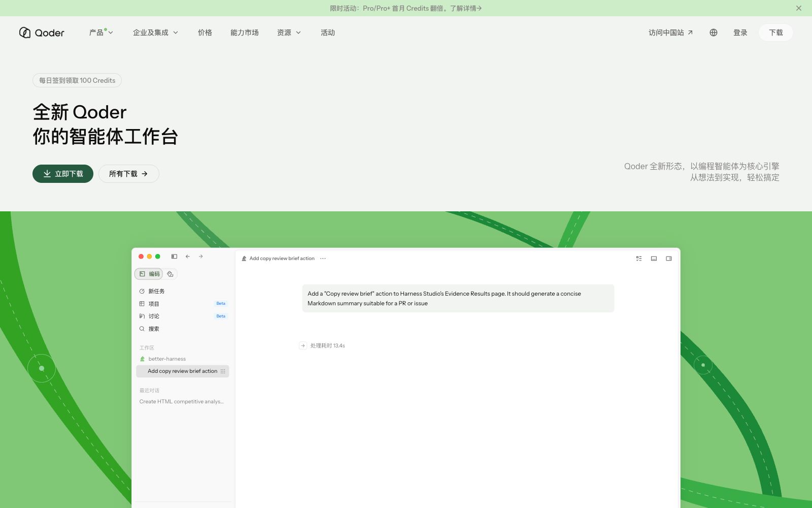Select the 活动 nav item
This screenshot has width=812, height=508.
pyautogui.click(x=328, y=33)
